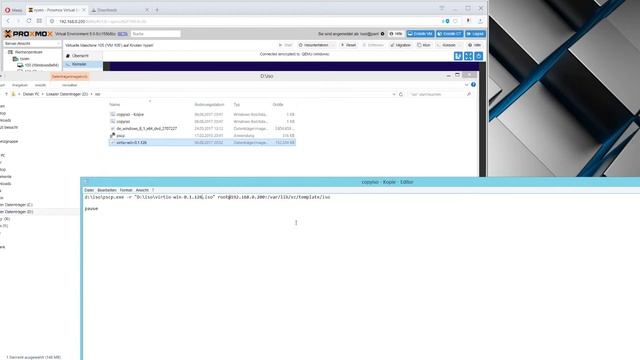Screen dimensions: 640x360
Task: Open the Datei menu in Editor
Action: (89, 190)
